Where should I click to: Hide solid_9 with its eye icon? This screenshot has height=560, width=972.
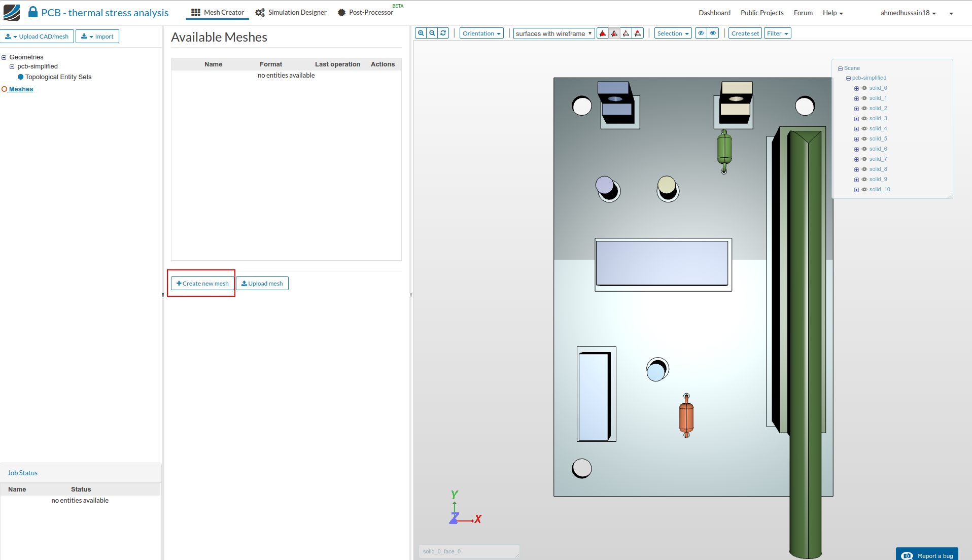coord(864,180)
